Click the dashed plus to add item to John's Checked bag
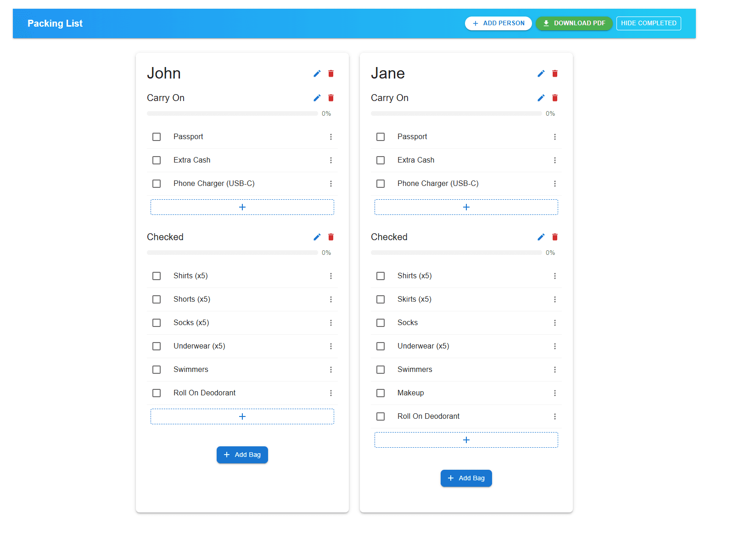 [x=242, y=416]
